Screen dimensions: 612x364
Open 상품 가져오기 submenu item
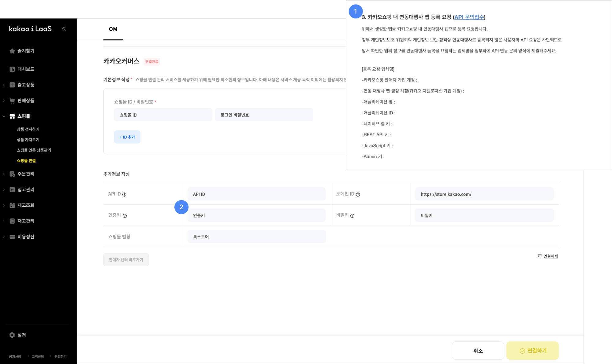pos(28,140)
